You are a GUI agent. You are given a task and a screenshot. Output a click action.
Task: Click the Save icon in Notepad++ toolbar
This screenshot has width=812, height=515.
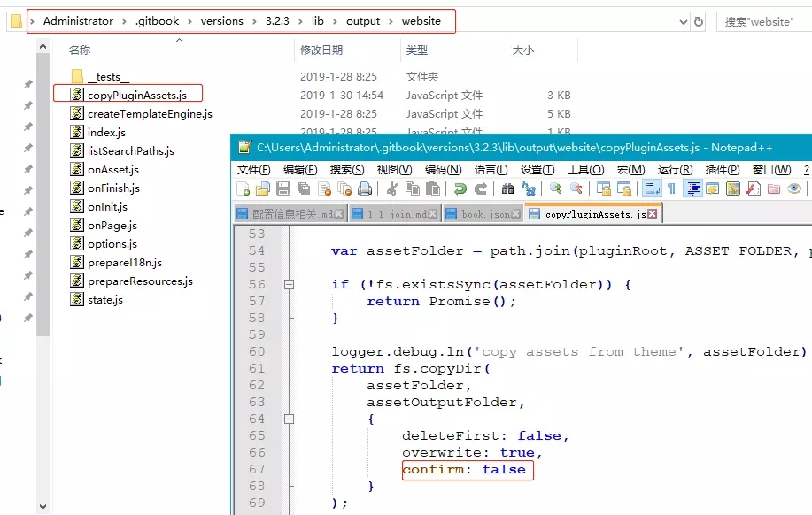[x=283, y=188]
